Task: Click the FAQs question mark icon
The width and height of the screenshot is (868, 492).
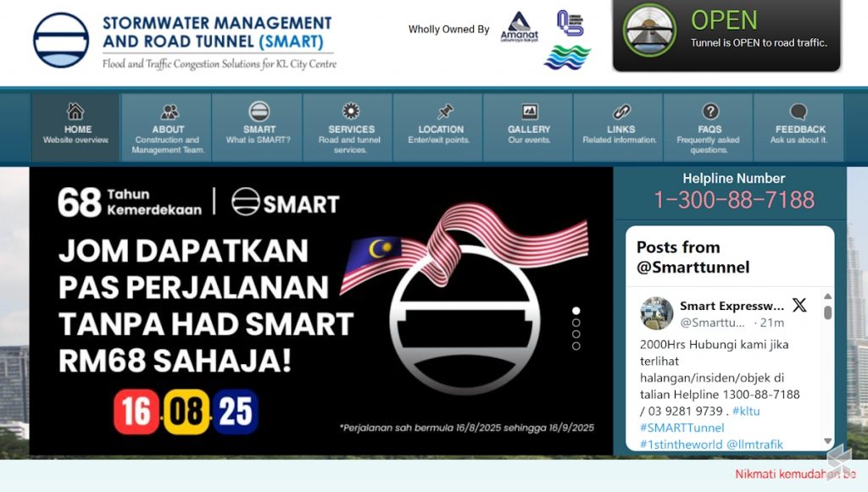Action: [x=710, y=112]
